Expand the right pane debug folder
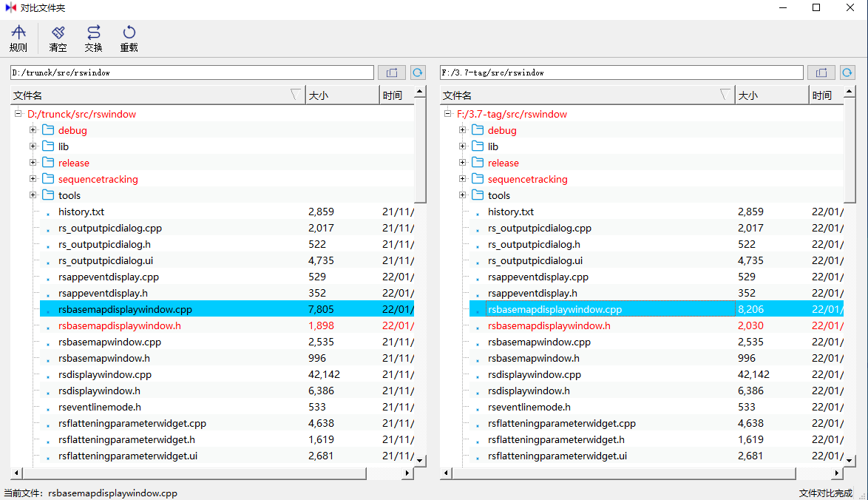Image resolution: width=868 pixels, height=500 pixels. [x=463, y=130]
